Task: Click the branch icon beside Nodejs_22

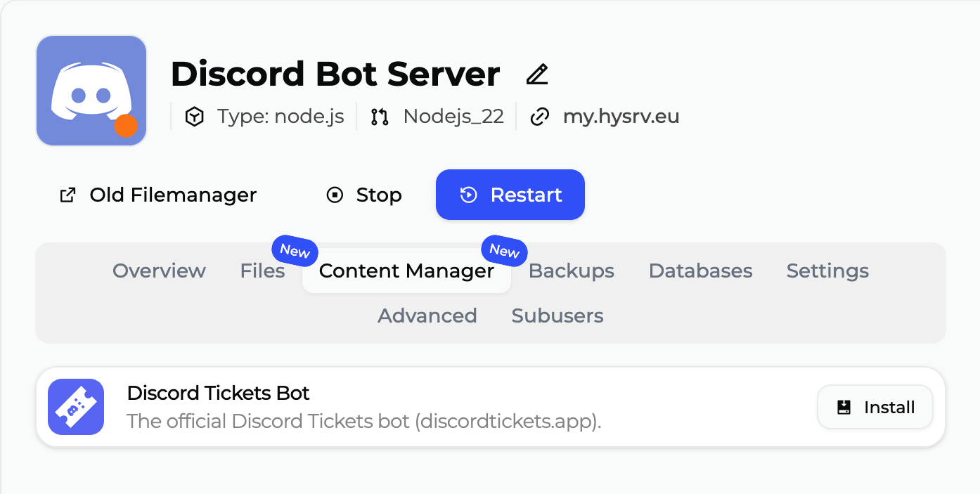Action: pos(380,117)
